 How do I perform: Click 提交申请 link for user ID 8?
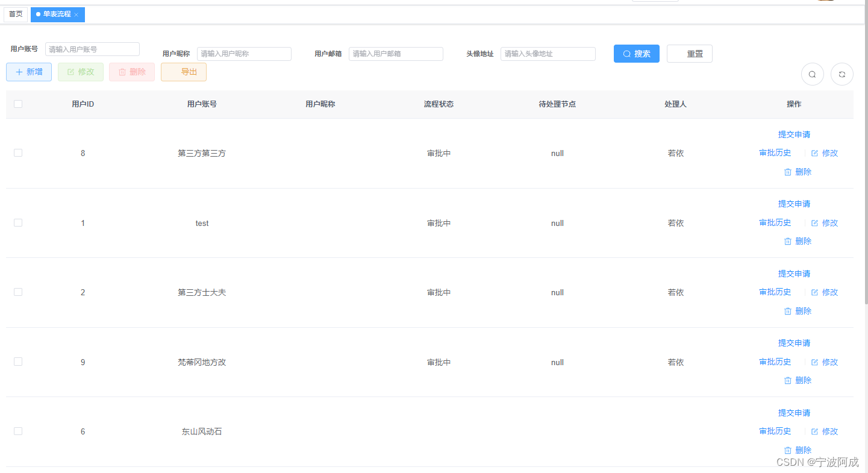click(x=794, y=134)
